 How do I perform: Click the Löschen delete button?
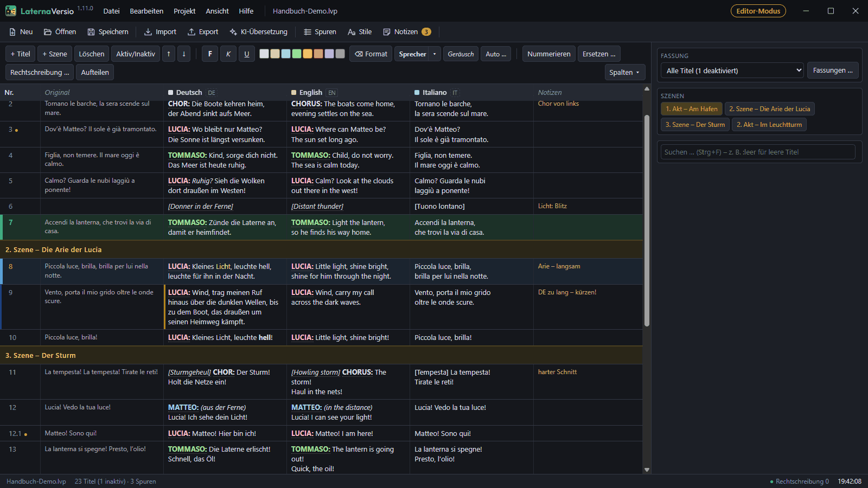[92, 54]
